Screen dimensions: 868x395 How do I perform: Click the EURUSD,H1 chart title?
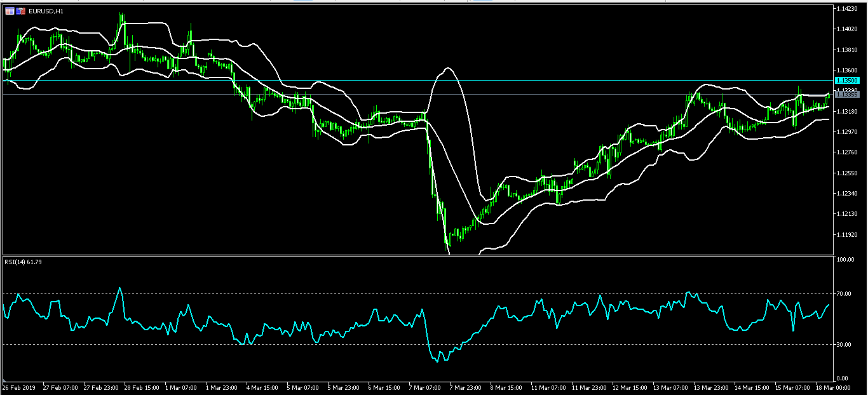(46, 11)
